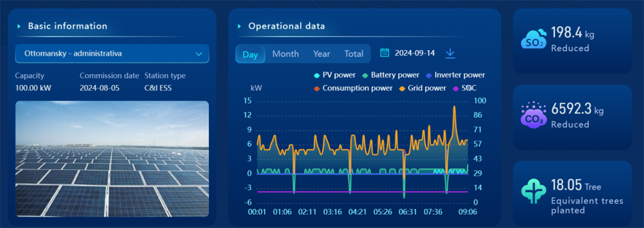Click the Basic information triangle icon
644x228 pixels.
(19, 26)
